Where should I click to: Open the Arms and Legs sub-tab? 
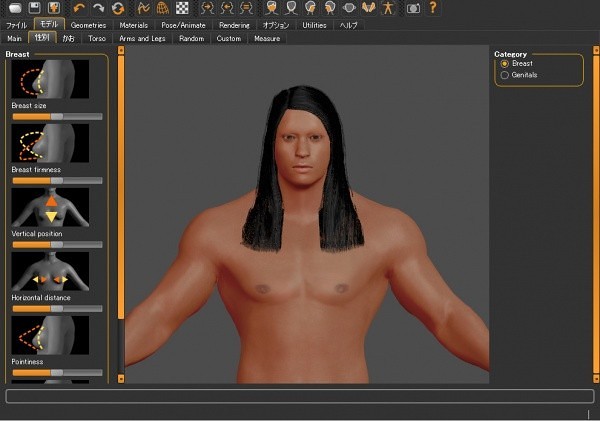pos(142,39)
